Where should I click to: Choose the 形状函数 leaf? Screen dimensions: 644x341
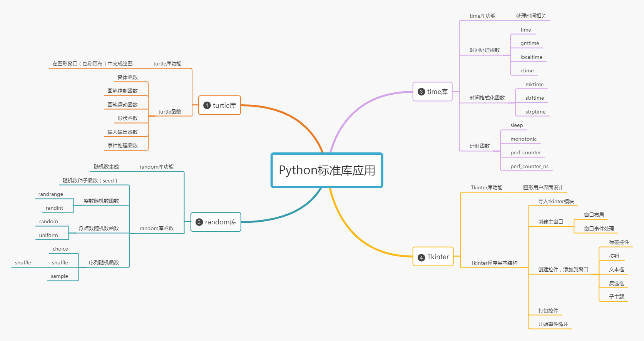127,118
